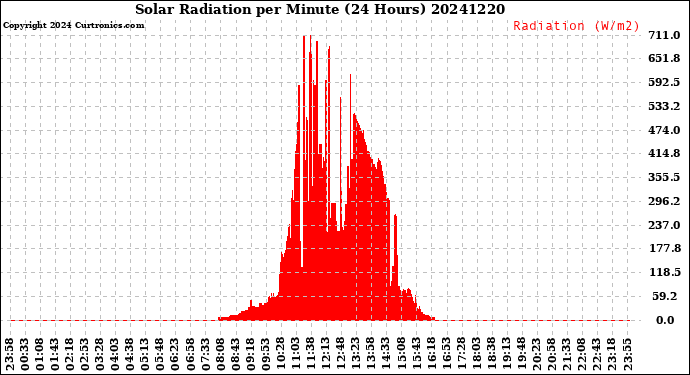Screen dimensions: 690x375
Task: Click the y-axis value 592.5
Action: 664,82
